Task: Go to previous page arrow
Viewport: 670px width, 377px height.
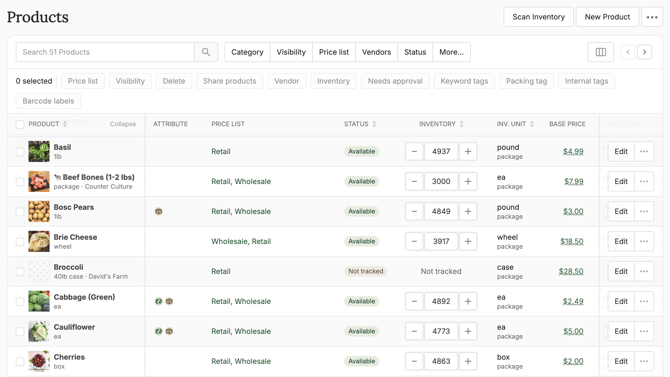Action: 628,52
